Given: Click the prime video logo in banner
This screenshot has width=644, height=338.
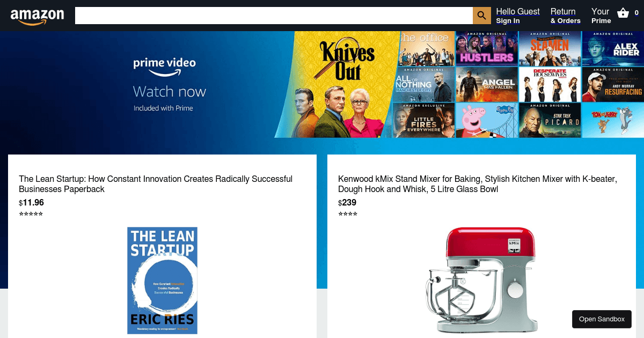Looking at the screenshot, I should tap(165, 67).
